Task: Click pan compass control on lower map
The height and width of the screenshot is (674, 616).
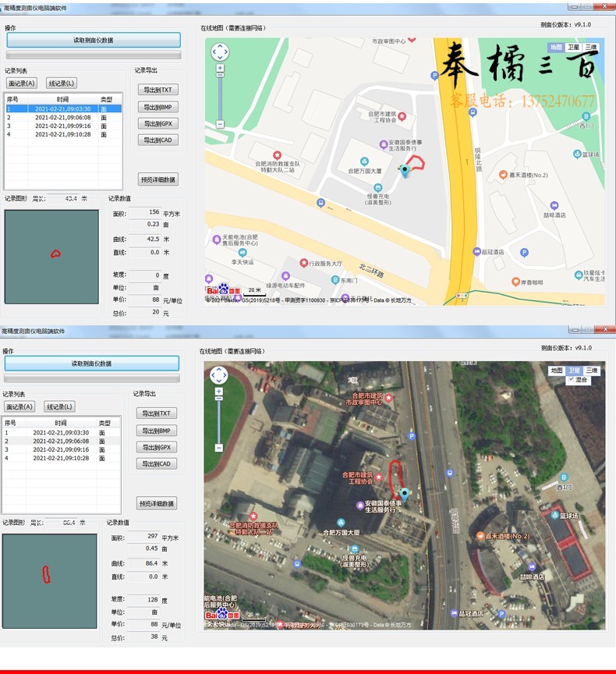Action: (218, 375)
